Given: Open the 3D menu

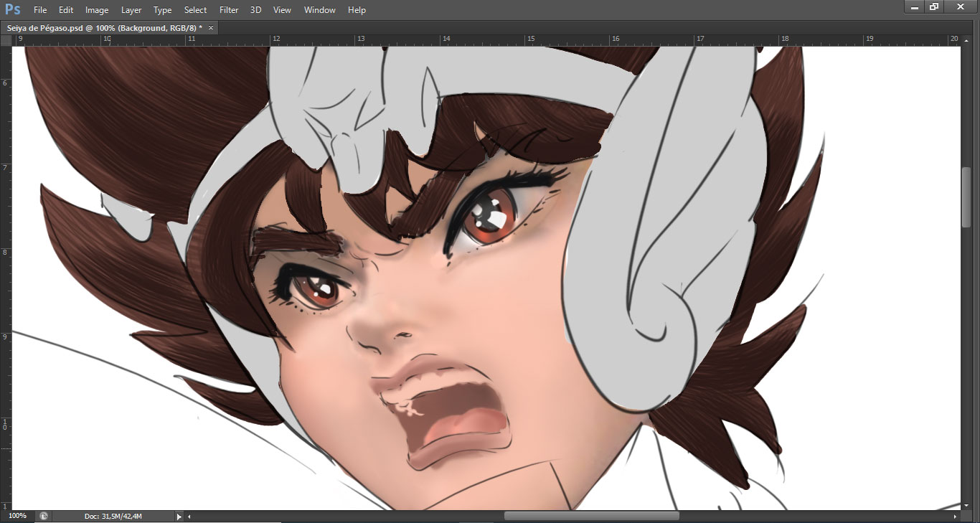Looking at the screenshot, I should coord(256,10).
